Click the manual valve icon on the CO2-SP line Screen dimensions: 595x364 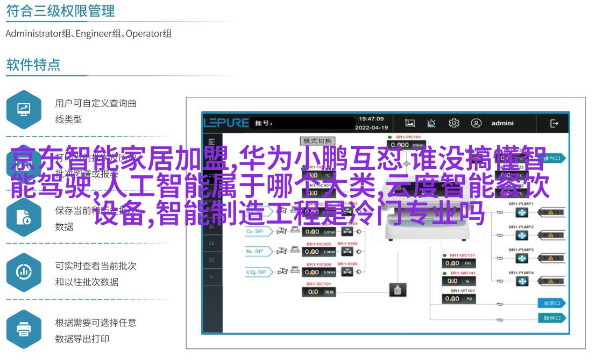tap(282, 271)
